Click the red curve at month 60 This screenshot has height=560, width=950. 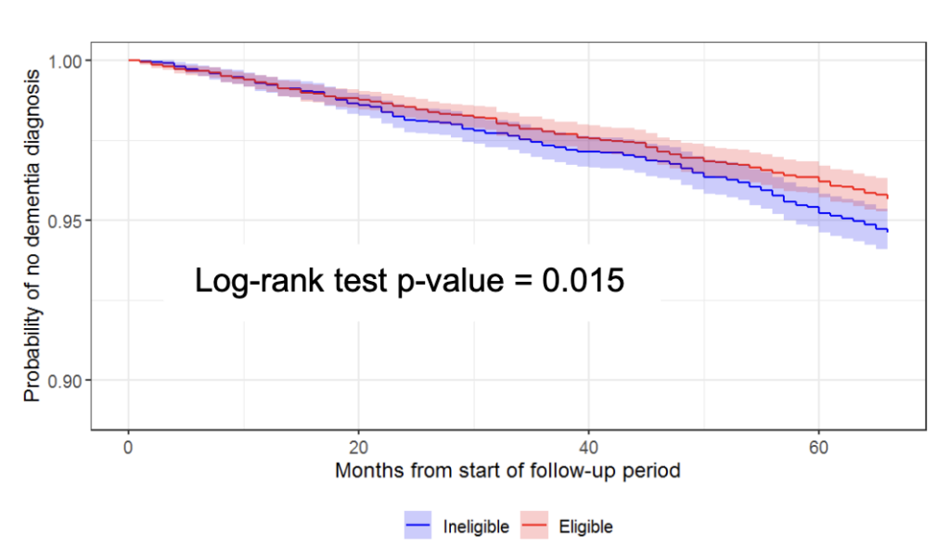tap(818, 179)
